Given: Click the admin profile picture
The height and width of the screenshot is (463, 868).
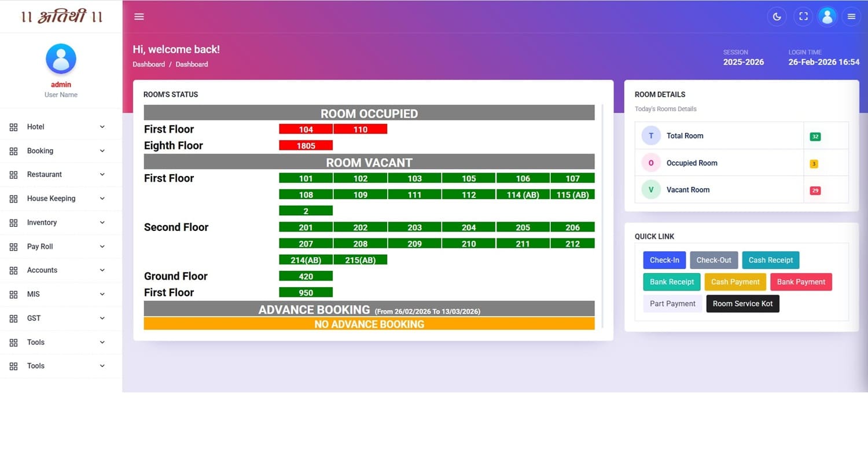Looking at the screenshot, I should click(61, 58).
